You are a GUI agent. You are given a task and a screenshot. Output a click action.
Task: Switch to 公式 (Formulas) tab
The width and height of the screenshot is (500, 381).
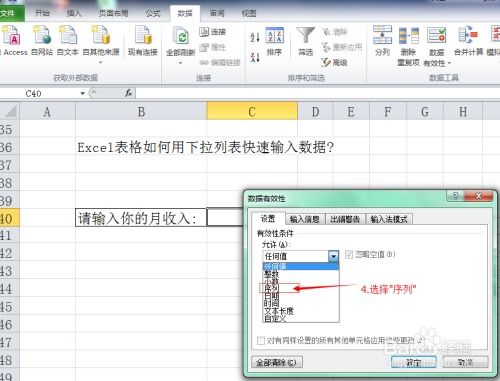coord(153,13)
